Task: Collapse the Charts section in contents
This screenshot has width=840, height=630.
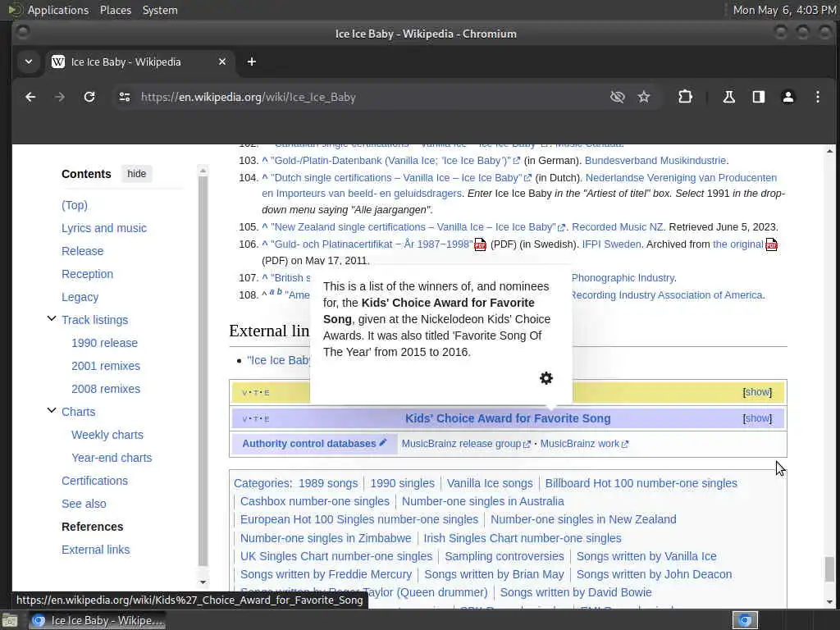Action: point(52,411)
